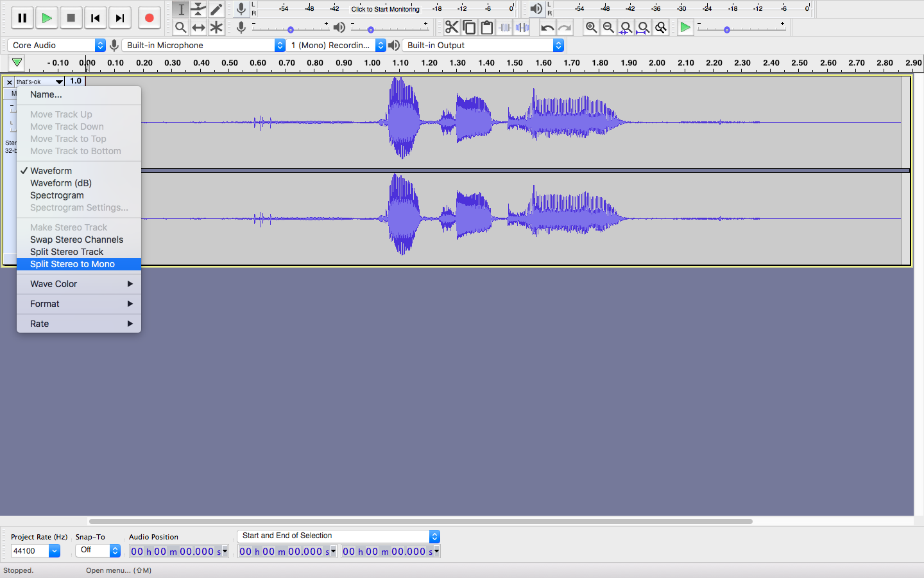Click the that's-ok track name dropdown arrow

click(x=59, y=82)
